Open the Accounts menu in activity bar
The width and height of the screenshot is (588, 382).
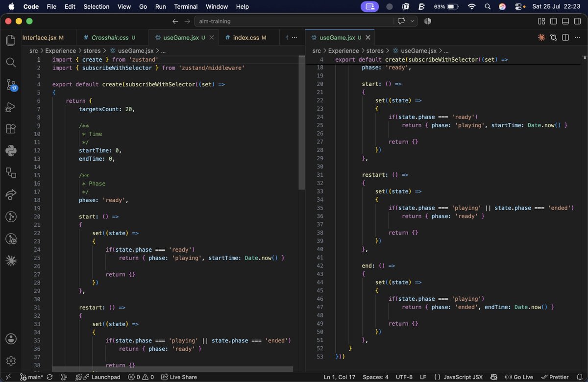point(11,339)
